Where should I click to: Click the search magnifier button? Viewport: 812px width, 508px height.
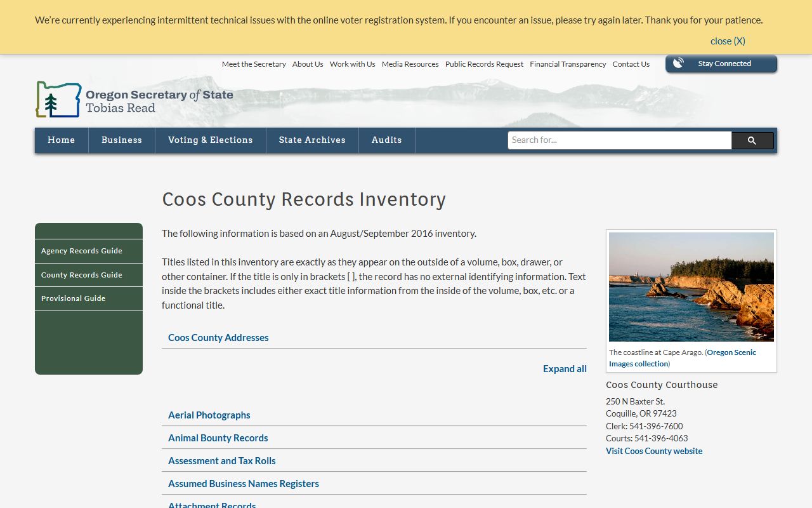click(x=752, y=140)
